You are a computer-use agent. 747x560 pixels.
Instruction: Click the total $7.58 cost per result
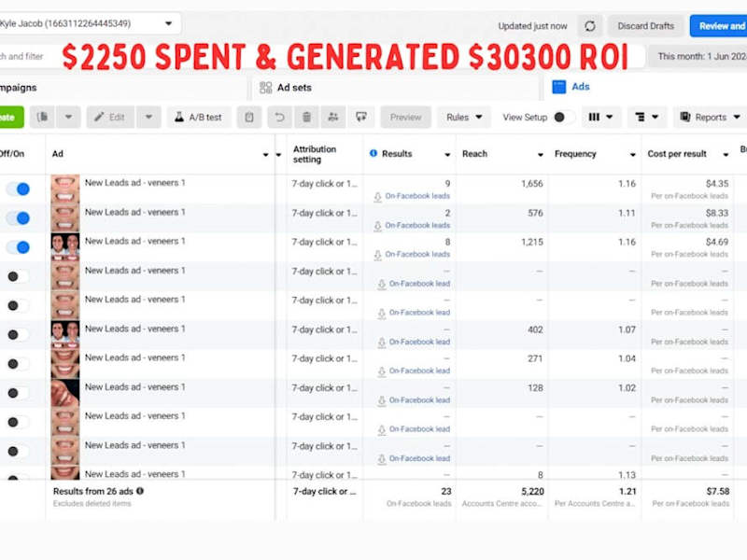click(718, 491)
